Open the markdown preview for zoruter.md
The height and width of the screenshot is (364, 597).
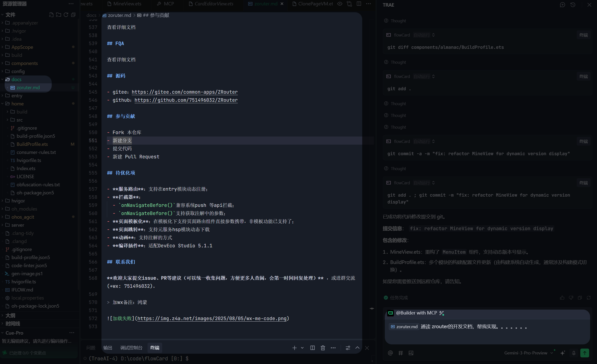[x=339, y=4]
